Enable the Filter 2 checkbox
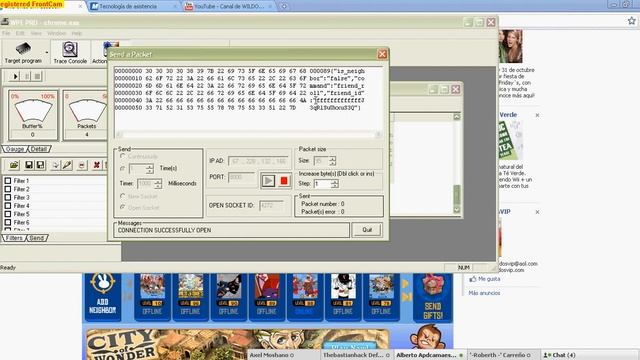The image size is (640, 360). [7, 189]
